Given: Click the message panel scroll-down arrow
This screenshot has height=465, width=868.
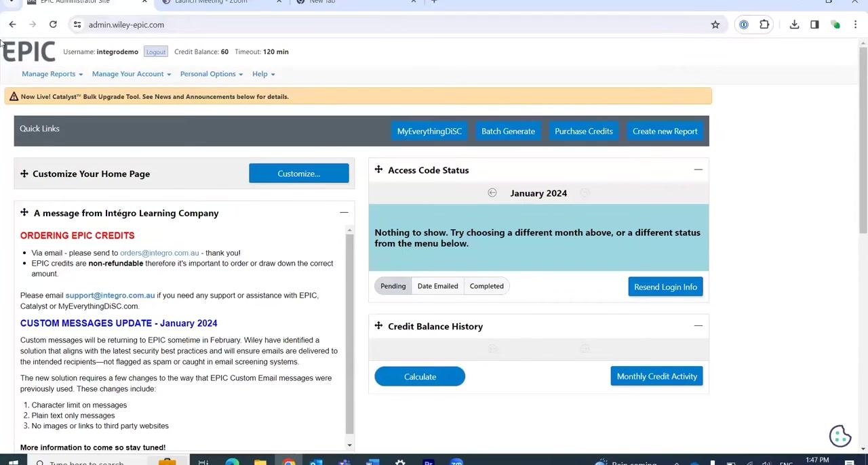Looking at the screenshot, I should [x=350, y=445].
